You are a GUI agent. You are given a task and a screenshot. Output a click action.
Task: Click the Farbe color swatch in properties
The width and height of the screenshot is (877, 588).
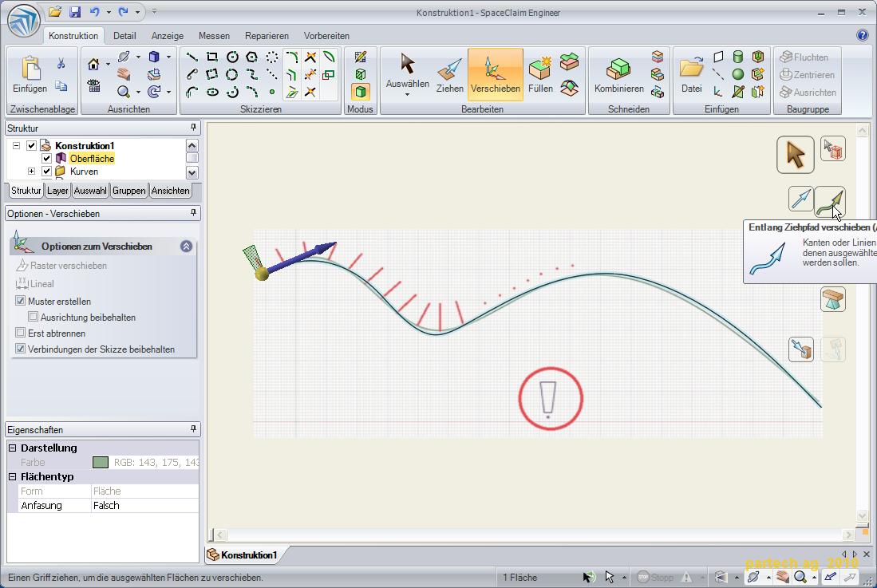(100, 462)
